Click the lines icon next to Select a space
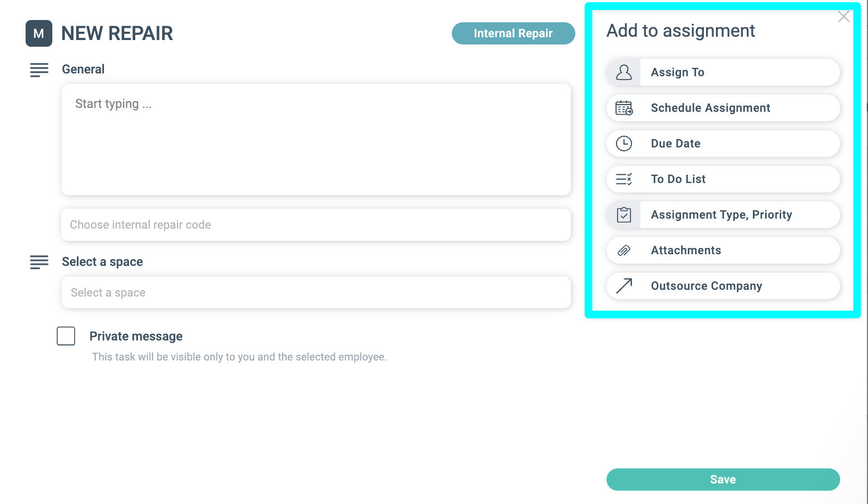This screenshot has height=504, width=868. (39, 262)
